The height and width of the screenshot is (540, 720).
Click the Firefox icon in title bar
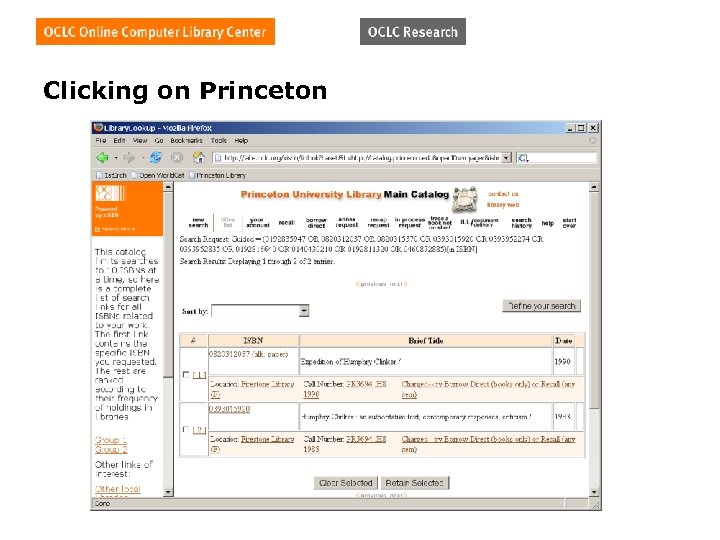98,128
